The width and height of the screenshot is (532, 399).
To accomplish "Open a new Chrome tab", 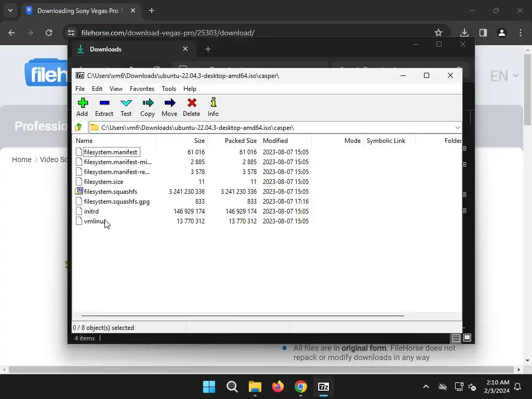I will click(x=152, y=10).
